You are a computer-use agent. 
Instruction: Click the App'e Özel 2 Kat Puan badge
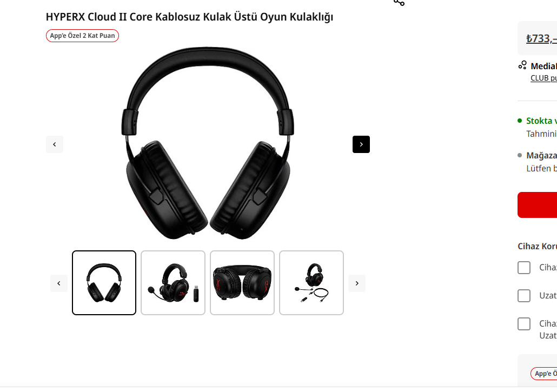pyautogui.click(x=82, y=36)
